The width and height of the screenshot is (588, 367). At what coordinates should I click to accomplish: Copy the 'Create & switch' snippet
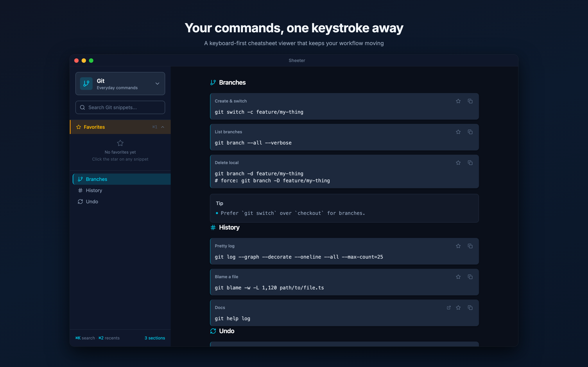[x=470, y=101]
